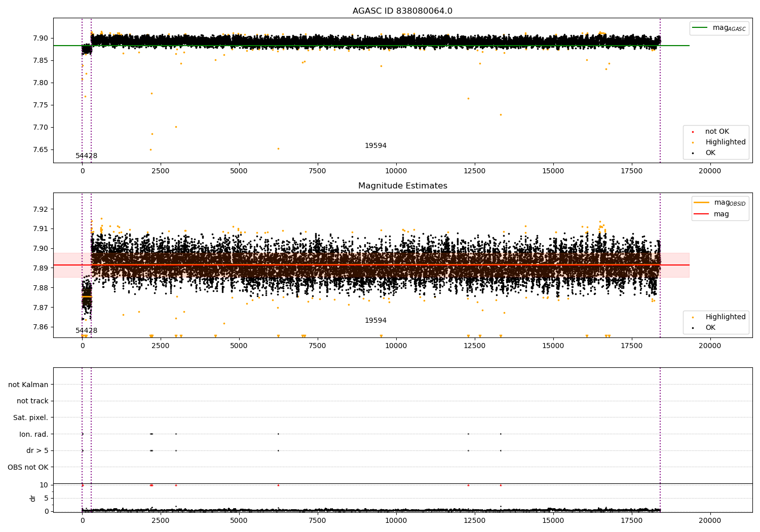
Task: Select the 54428 annotation in the middle plot
Action: (x=87, y=331)
